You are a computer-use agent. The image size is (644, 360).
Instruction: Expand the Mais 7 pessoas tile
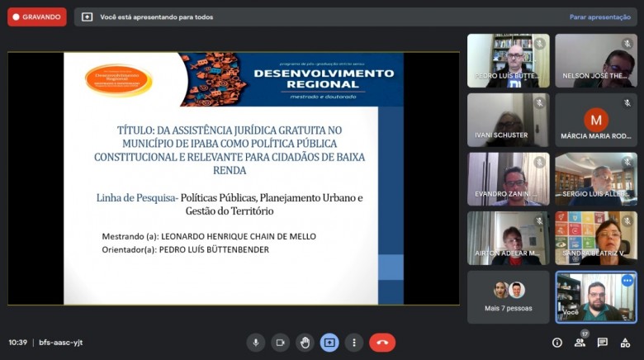coord(508,296)
